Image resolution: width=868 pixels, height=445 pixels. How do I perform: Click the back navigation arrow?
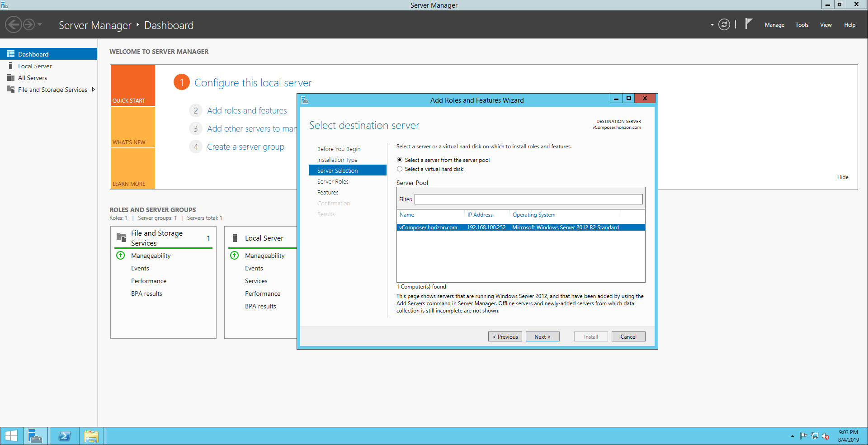[x=14, y=24]
